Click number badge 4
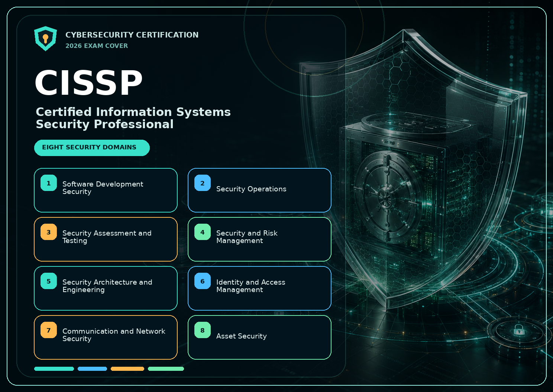The image size is (553, 392). 203,232
